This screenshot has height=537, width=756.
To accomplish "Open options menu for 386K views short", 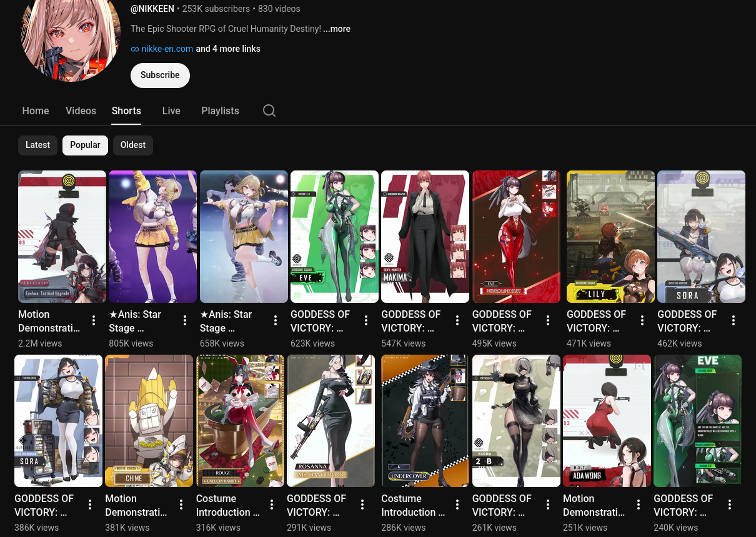I will 90,505.
